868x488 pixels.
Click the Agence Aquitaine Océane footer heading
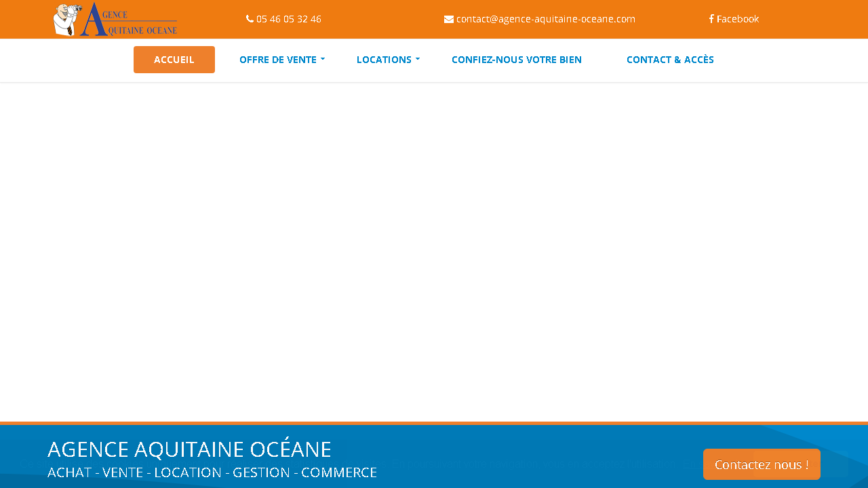point(189,449)
